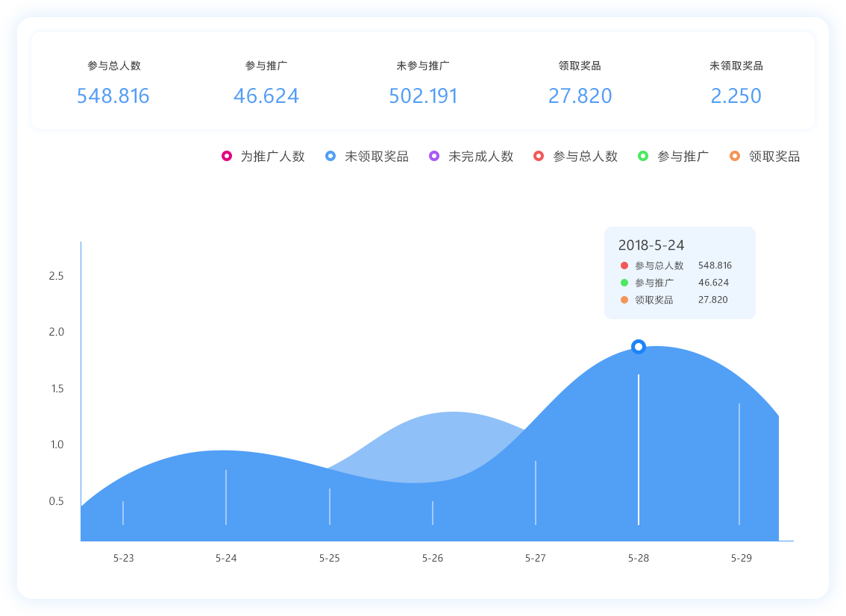The height and width of the screenshot is (616, 846).
Task: Click the green dot in tooltip
Action: (x=624, y=283)
